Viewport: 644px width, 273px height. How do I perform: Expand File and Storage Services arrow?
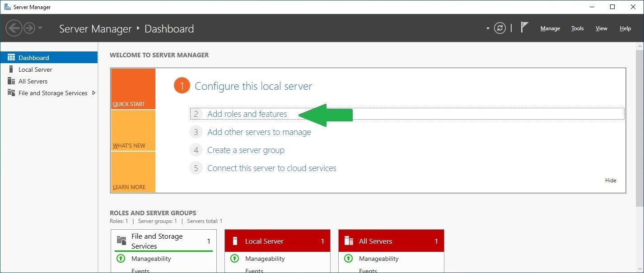94,93
